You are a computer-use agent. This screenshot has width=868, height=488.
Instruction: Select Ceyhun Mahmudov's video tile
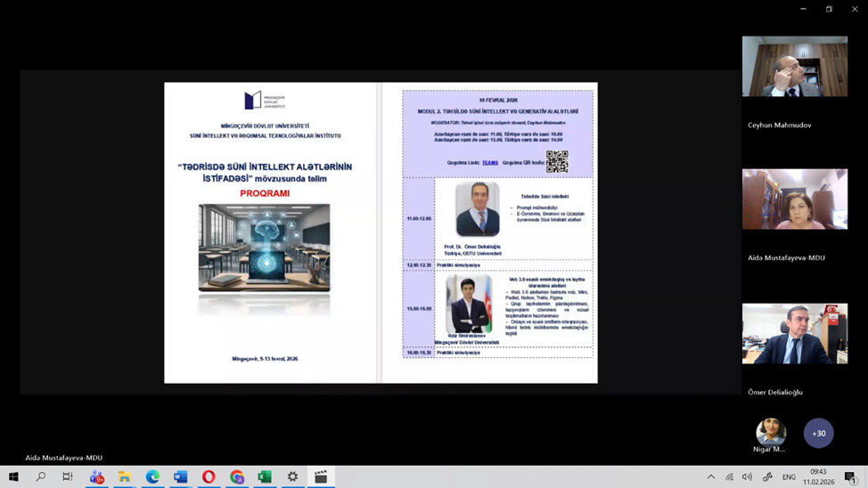795,67
